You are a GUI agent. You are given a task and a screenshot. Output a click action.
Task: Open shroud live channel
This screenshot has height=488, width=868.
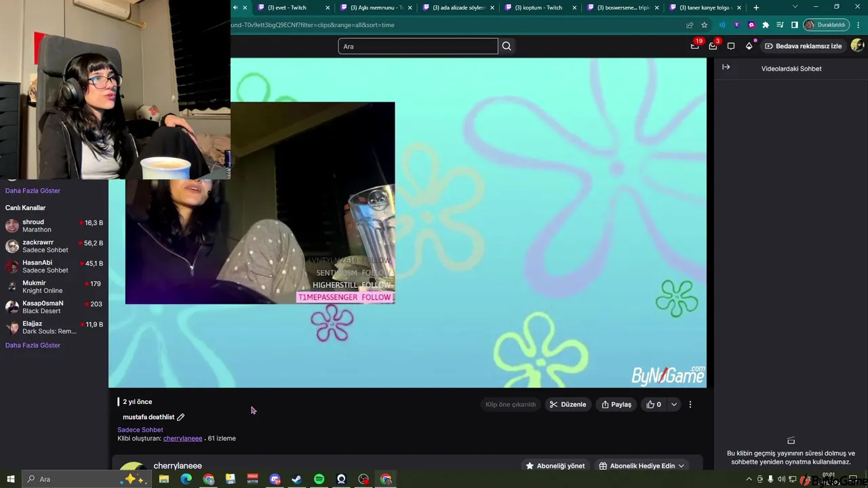coord(54,226)
